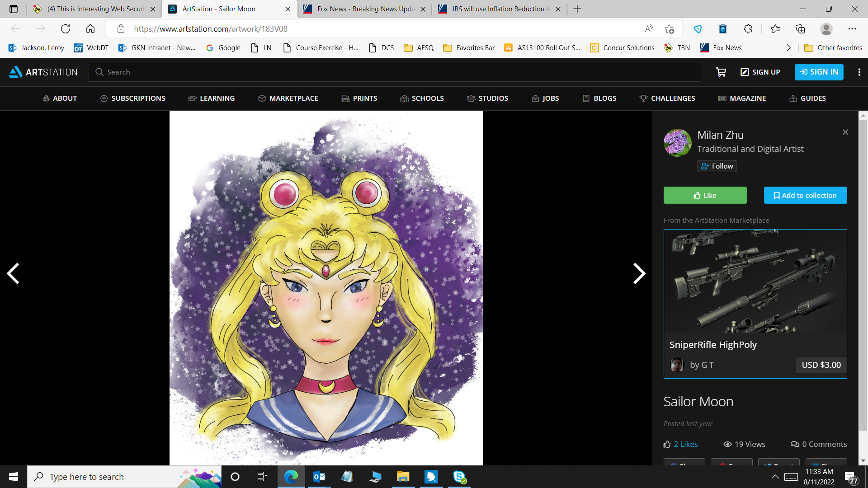This screenshot has height=488, width=868.
Task: Click the Sign In button
Action: pyautogui.click(x=819, y=72)
